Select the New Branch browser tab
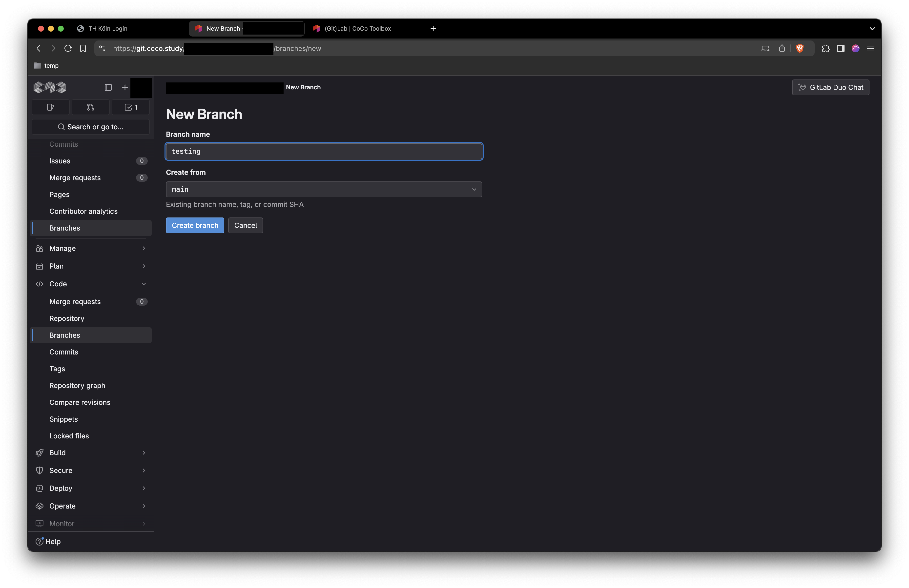Image resolution: width=909 pixels, height=588 pixels. coord(247,29)
